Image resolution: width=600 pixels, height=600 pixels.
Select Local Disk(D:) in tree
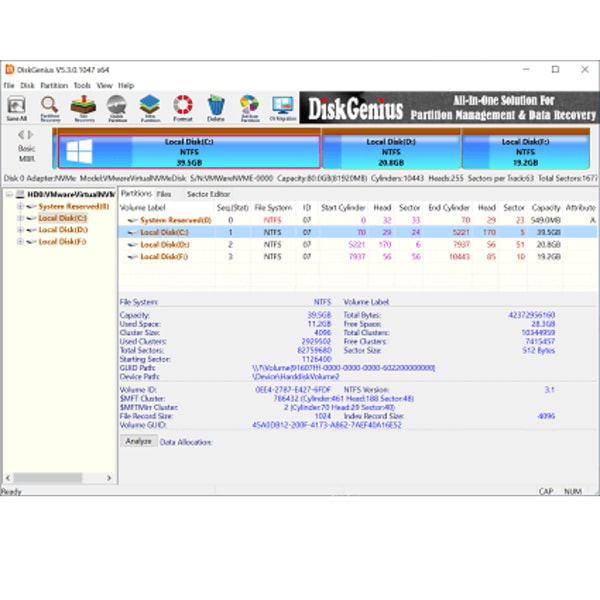(63, 230)
